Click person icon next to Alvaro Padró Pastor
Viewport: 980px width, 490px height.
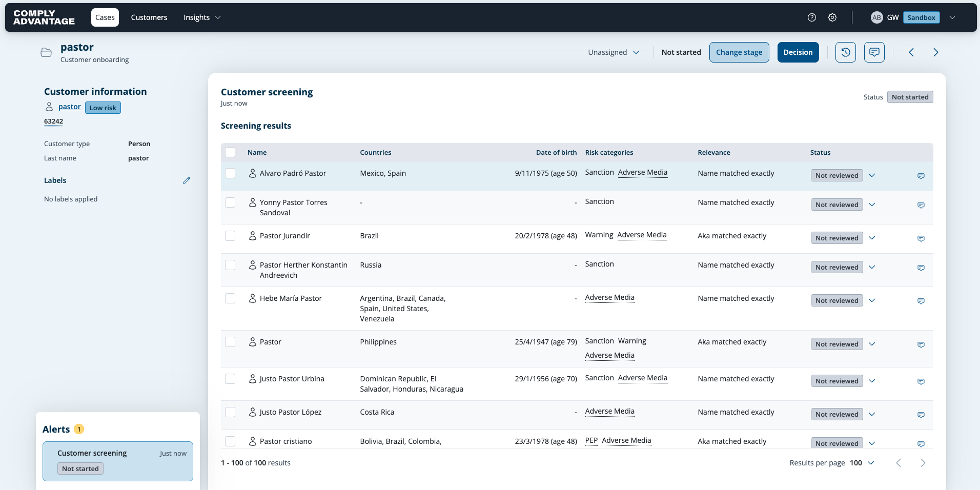253,173
